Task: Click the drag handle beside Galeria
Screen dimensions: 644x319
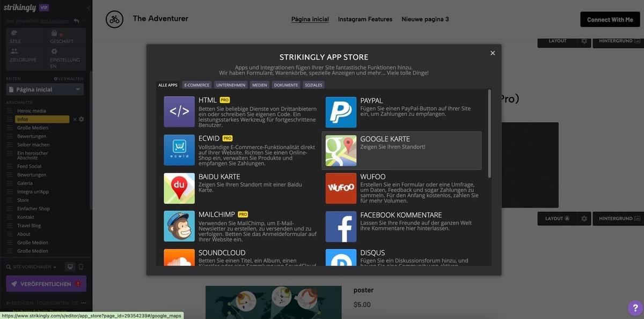Action: pos(10,183)
